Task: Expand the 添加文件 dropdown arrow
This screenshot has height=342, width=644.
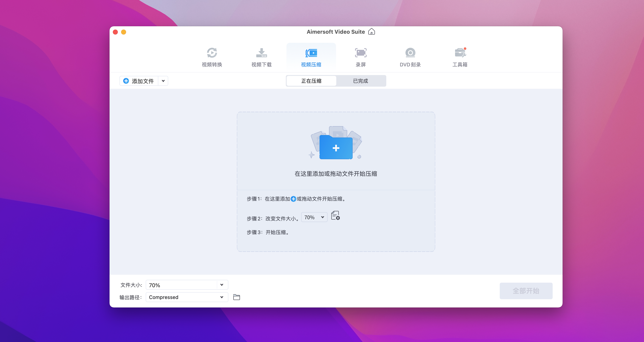Action: (x=163, y=81)
